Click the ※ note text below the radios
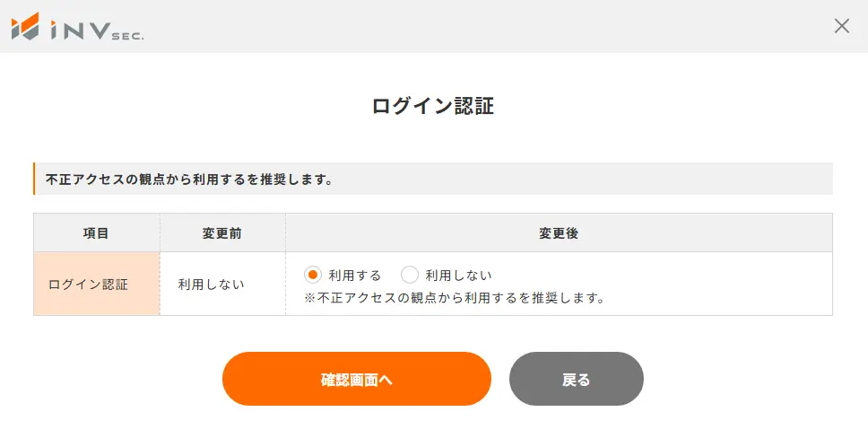The image size is (868, 438). click(x=455, y=297)
